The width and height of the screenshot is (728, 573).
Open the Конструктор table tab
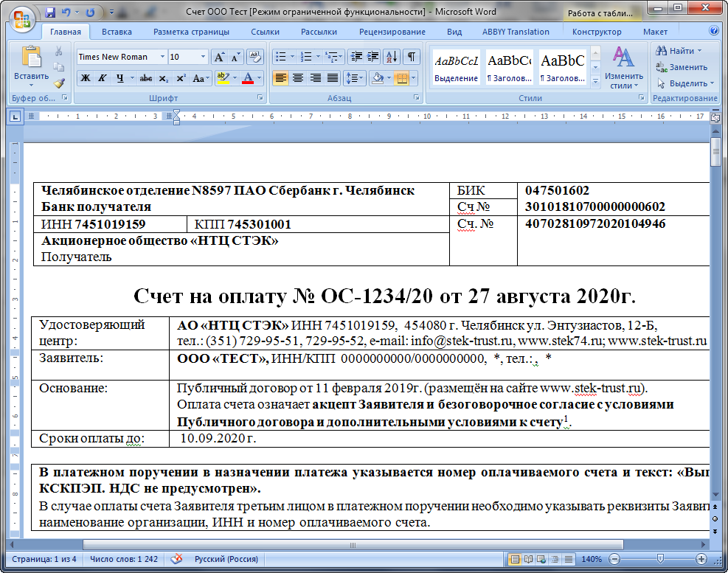[x=597, y=32]
